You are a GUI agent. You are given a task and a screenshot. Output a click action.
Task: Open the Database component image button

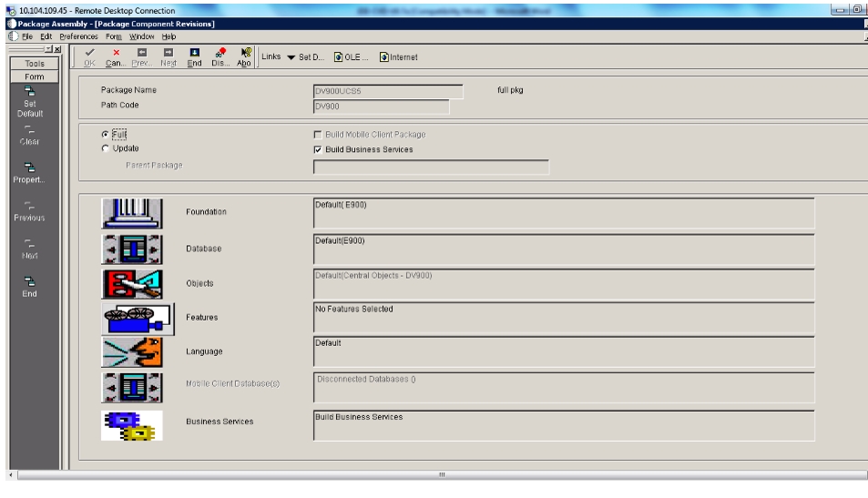pos(132,249)
